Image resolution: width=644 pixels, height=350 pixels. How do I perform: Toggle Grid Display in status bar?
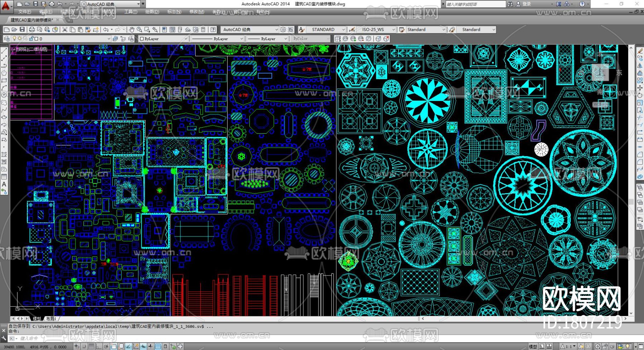click(91, 346)
